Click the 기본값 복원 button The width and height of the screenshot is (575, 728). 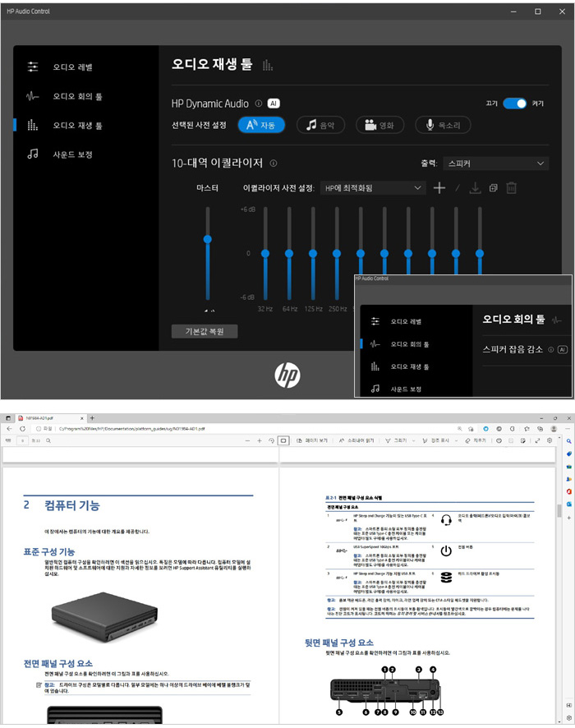(x=205, y=331)
